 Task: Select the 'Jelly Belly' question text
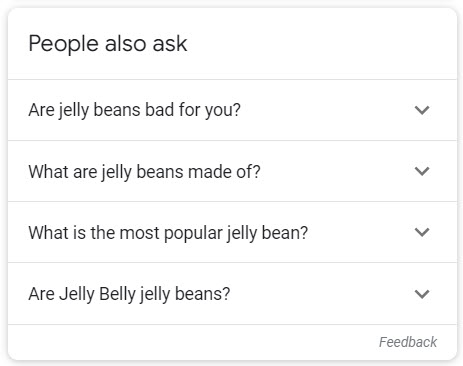[129, 294]
